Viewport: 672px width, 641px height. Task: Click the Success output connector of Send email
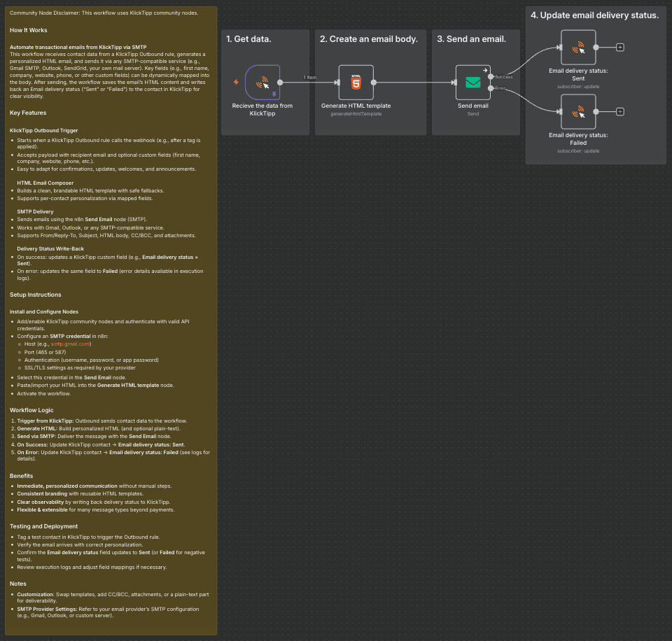(x=491, y=76)
